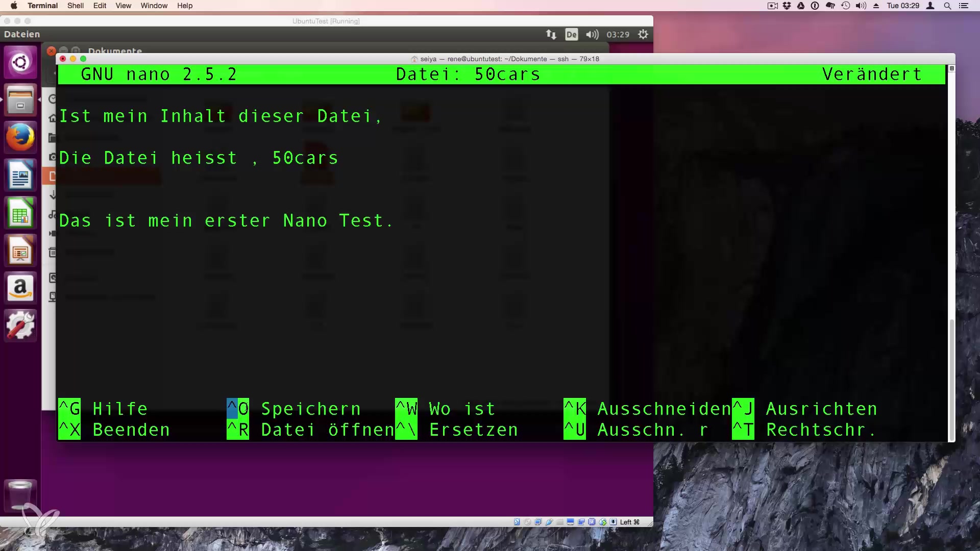The height and width of the screenshot is (551, 980).
Task: Open LibreOffice Impress from the launcher
Action: point(20,251)
